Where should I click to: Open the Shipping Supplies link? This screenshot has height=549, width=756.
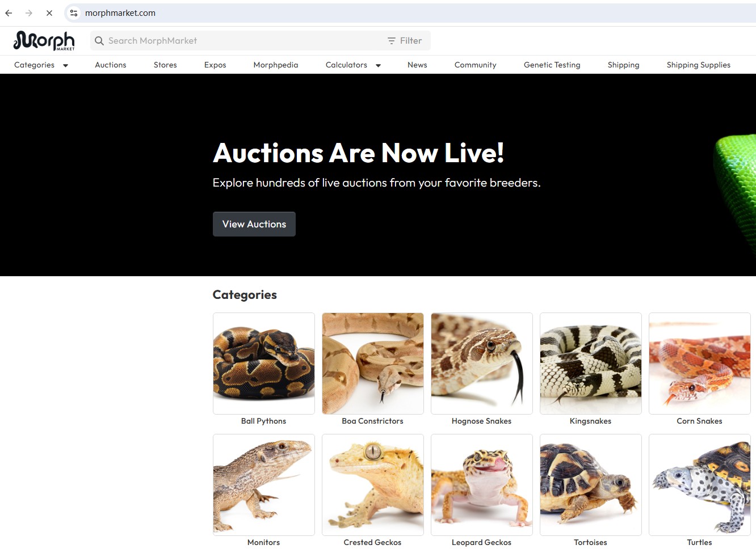point(699,65)
